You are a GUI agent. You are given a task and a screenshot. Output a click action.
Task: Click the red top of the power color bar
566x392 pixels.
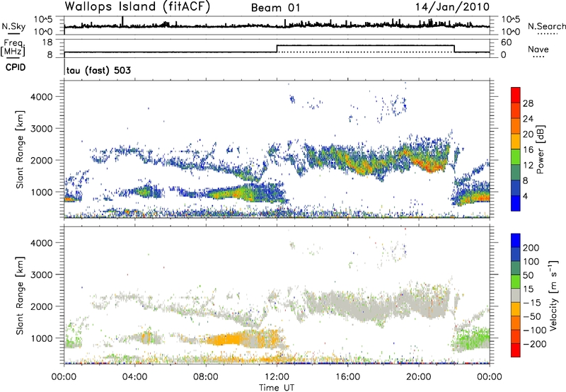516,95
